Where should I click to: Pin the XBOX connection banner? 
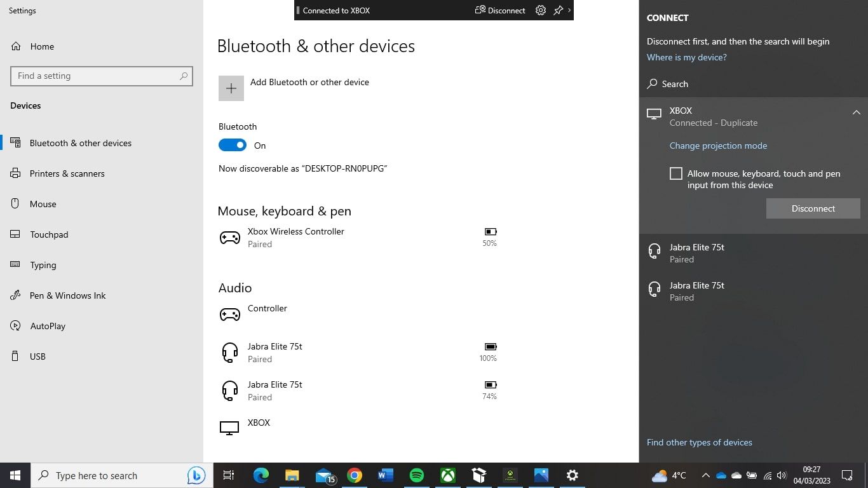pos(557,10)
